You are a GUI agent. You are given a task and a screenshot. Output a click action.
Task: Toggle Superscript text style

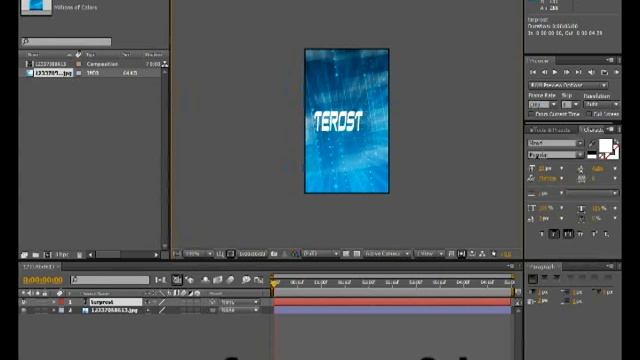pyautogui.click(x=594, y=234)
